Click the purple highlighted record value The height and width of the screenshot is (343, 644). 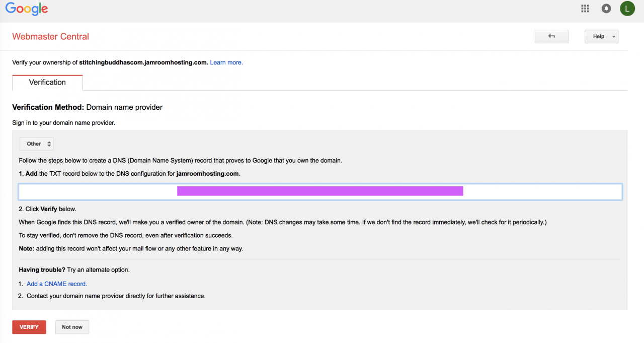click(x=320, y=191)
